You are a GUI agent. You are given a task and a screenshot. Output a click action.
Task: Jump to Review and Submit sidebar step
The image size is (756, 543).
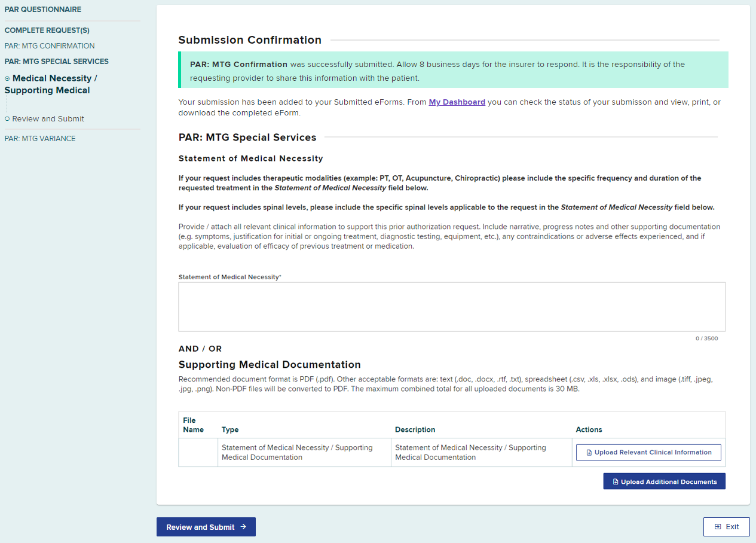(x=48, y=119)
